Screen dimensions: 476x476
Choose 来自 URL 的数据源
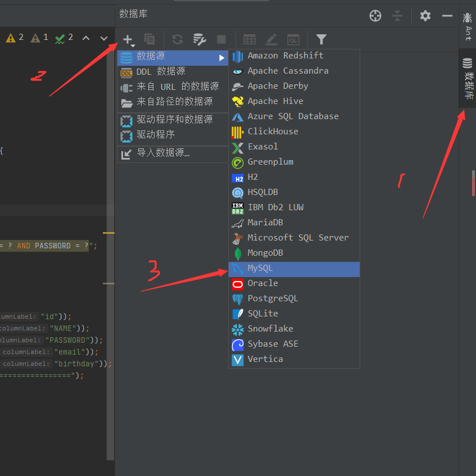point(173,87)
